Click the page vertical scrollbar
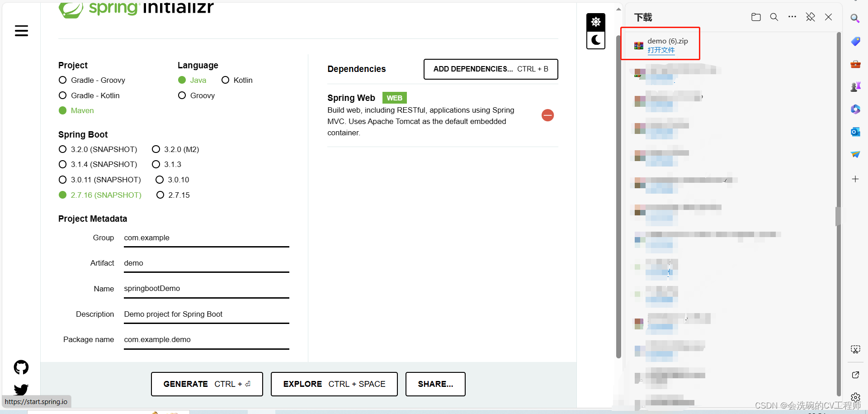Screen dimensions: 868x414 pos(618,196)
